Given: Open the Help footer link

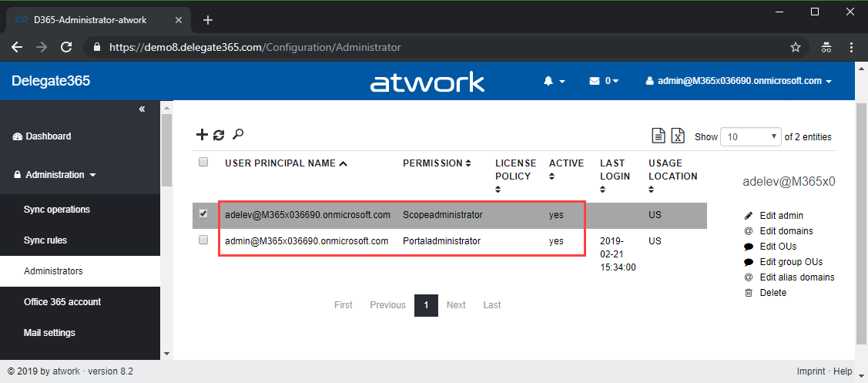Looking at the screenshot, I should click(843, 371).
